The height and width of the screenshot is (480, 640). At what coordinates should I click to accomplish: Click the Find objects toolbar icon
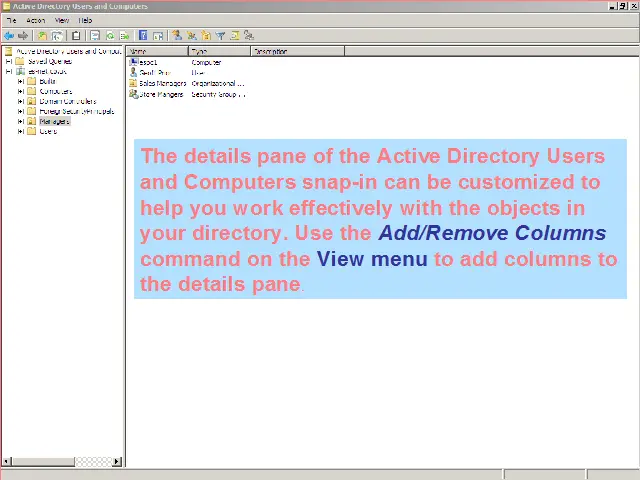coord(235,36)
